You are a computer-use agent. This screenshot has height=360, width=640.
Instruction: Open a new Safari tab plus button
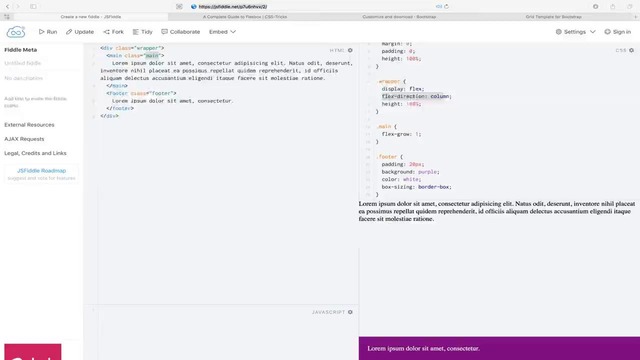[x=636, y=17]
